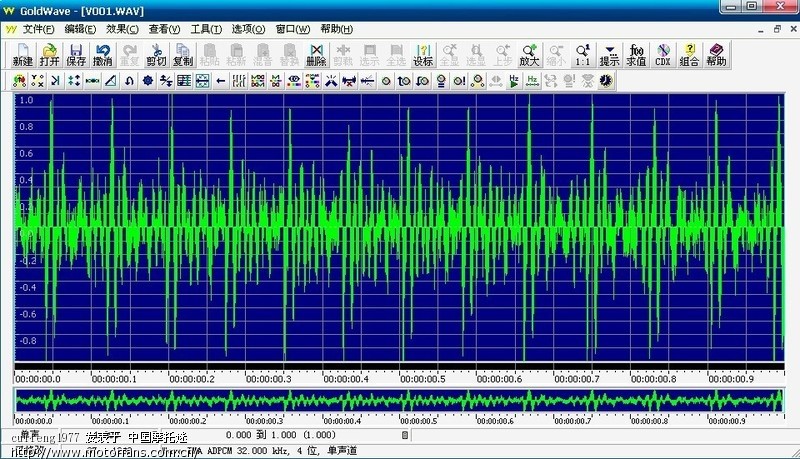Click the 组合 toolbar button
This screenshot has width=800, height=459.
(x=689, y=54)
